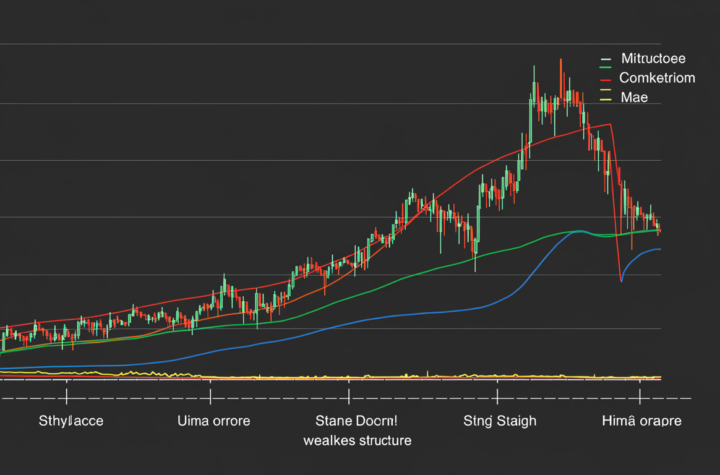Viewport: 720px width, 475px height.
Task: Click the weálkes structure caption text
Action: point(355,440)
